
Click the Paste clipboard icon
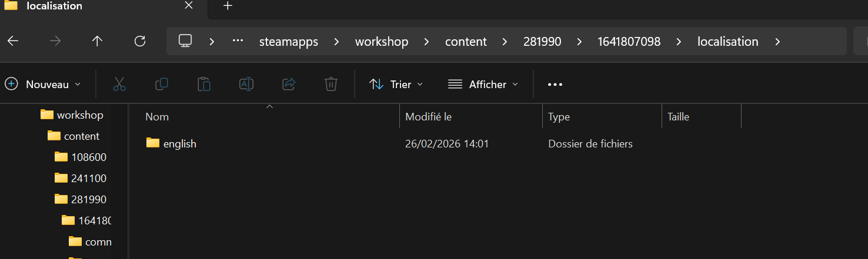coord(204,84)
